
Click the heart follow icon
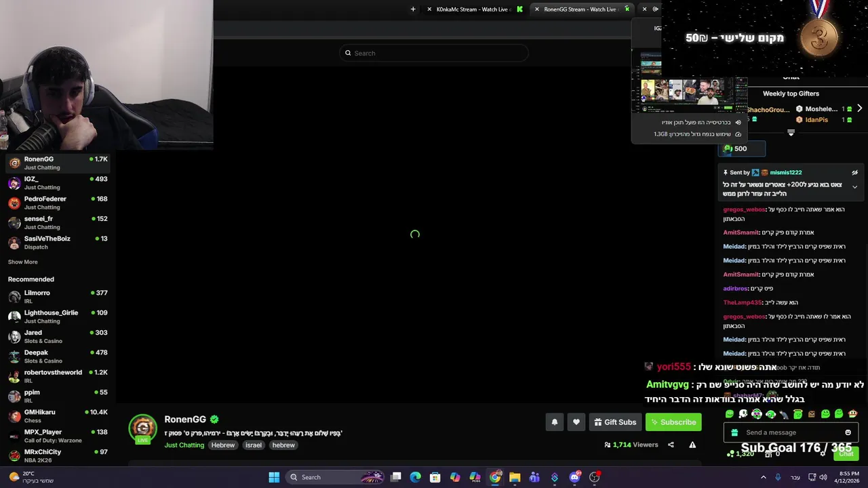576,422
